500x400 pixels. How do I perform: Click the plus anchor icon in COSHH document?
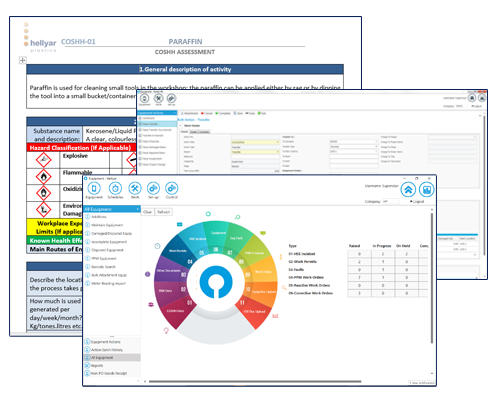click(22, 60)
